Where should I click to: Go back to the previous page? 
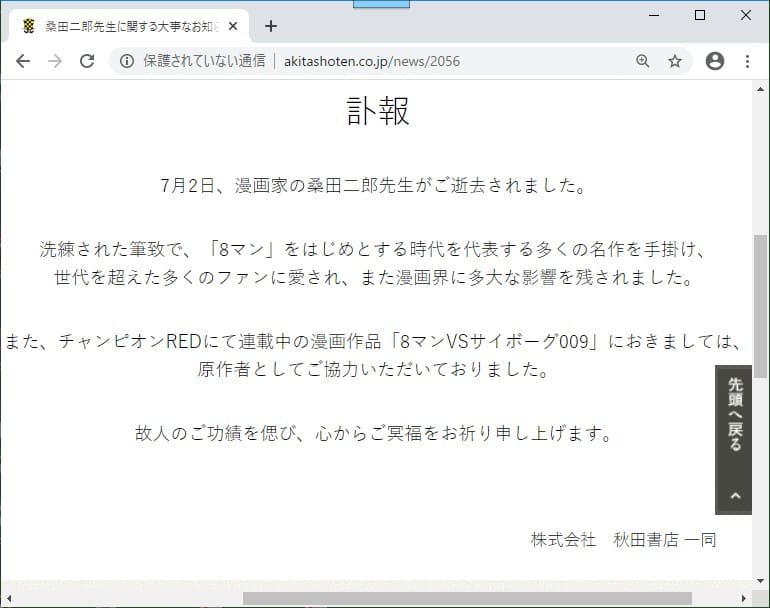click(x=23, y=61)
